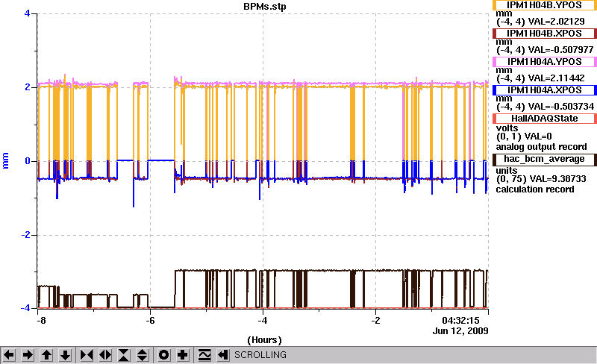
Task: Select the IPM1H04B.XPOS legend entry
Action: click(545, 34)
